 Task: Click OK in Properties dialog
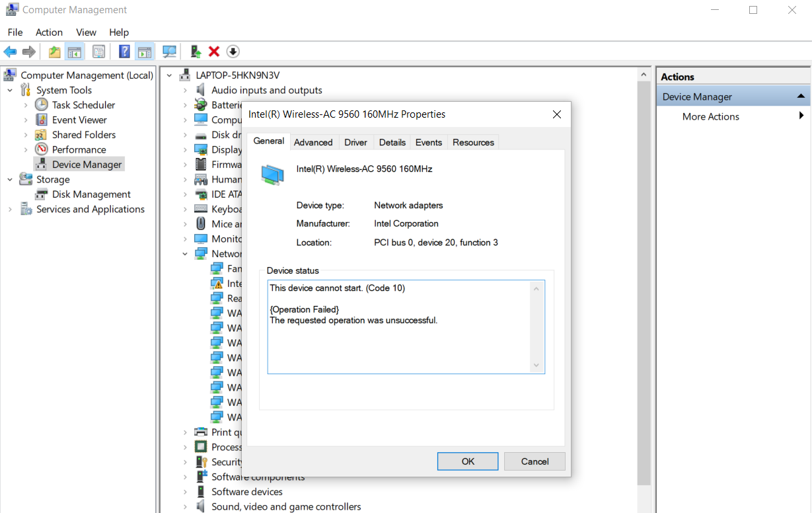tap(468, 461)
